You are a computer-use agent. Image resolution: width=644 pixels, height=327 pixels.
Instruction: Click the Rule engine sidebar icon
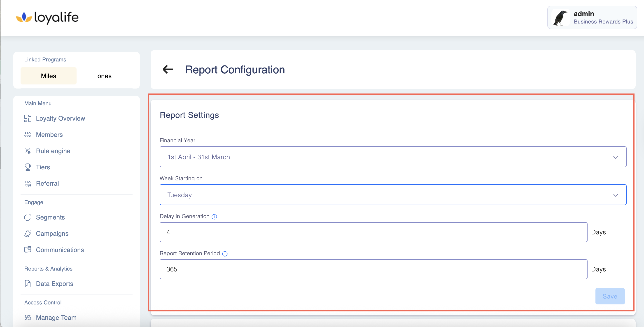click(x=28, y=151)
